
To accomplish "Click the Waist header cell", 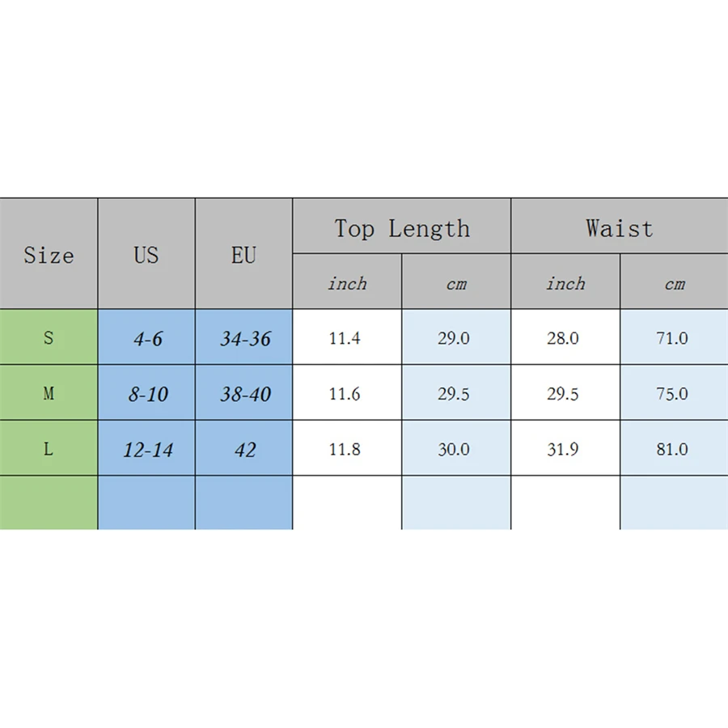I will (x=619, y=228).
